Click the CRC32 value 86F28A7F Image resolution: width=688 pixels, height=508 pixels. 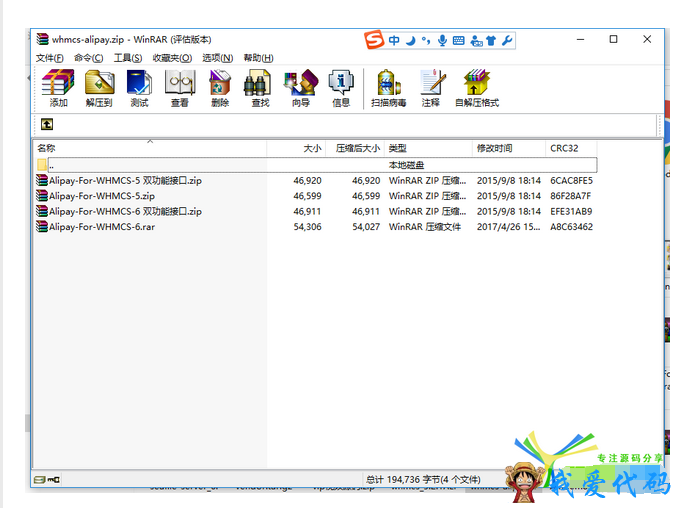click(570, 196)
